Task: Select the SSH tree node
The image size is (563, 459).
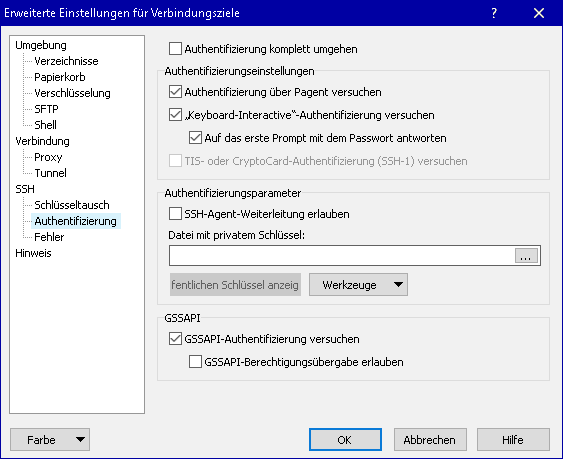Action: [x=25, y=189]
